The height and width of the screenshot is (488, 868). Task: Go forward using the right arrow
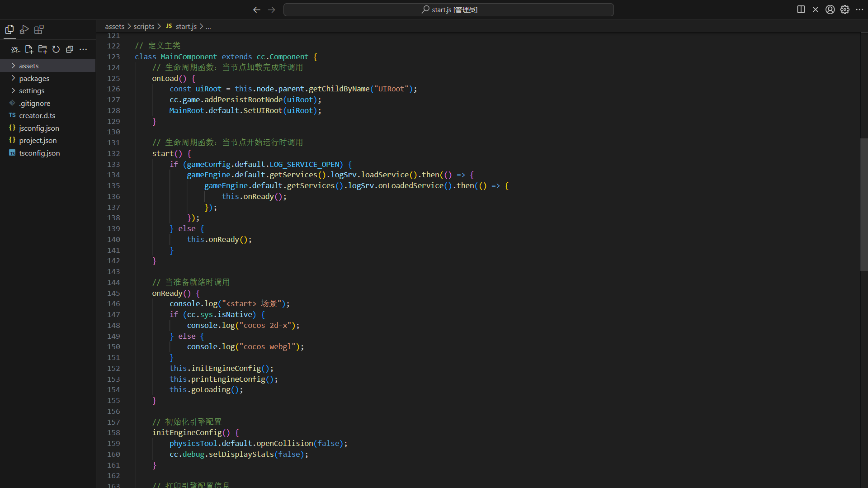272,9
